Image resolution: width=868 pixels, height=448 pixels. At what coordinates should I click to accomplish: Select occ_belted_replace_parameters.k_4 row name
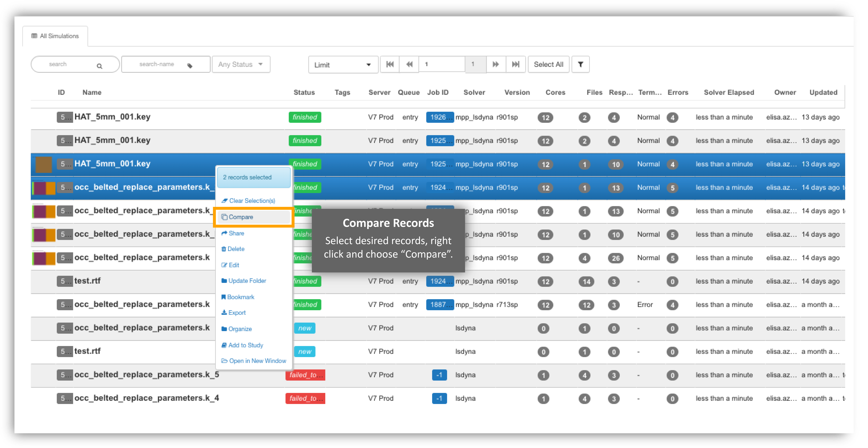click(147, 398)
